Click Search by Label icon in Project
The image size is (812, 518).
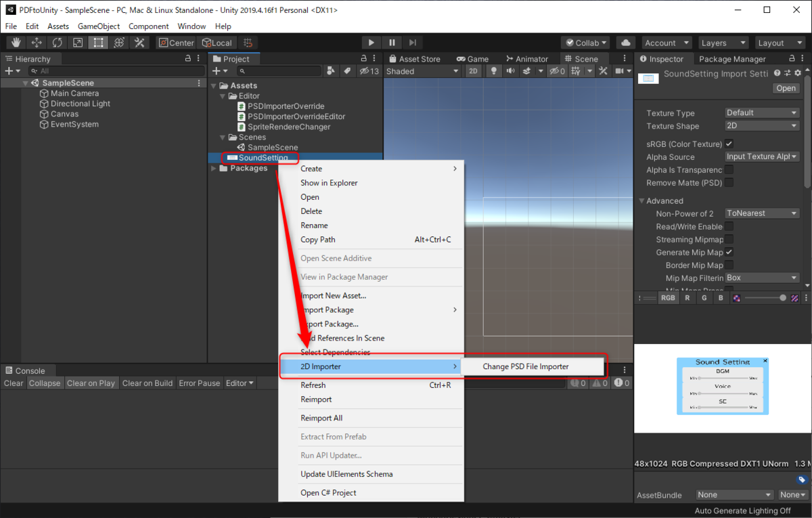coord(347,70)
